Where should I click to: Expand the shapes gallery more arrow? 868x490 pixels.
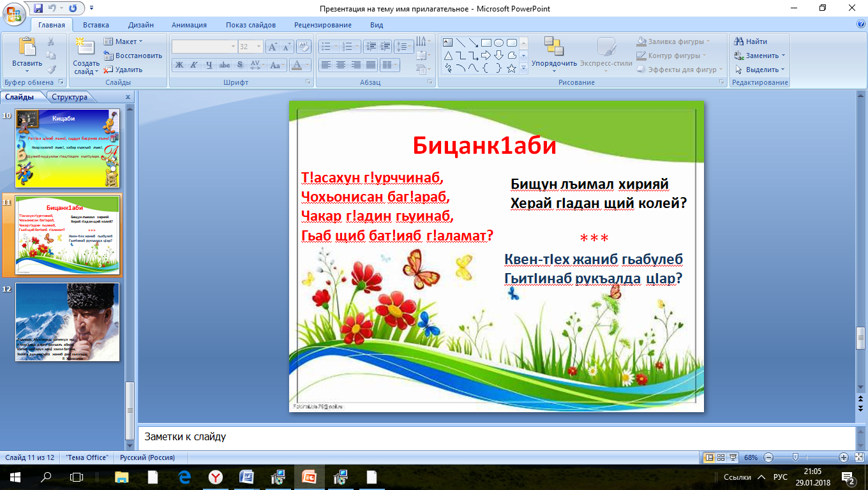coord(523,68)
